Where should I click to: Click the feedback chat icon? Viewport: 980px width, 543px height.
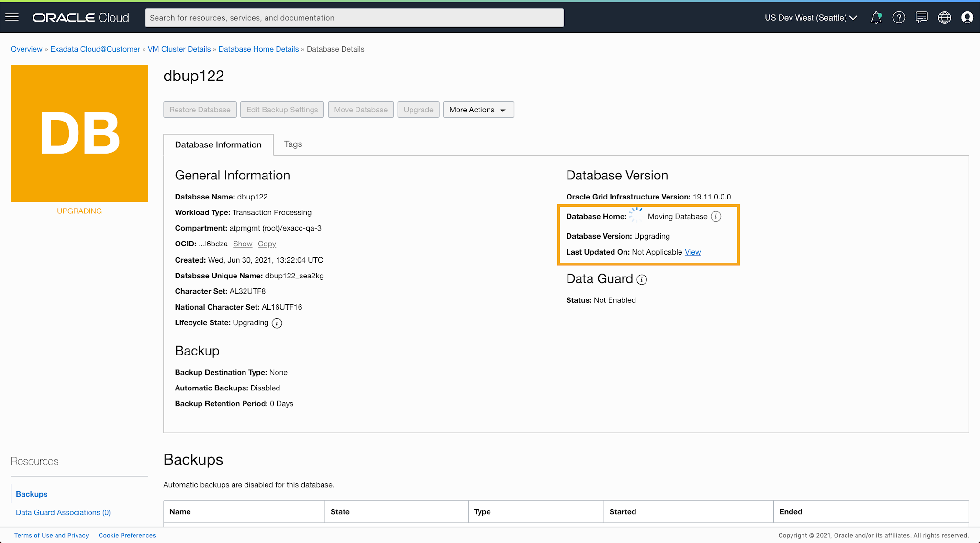921,18
